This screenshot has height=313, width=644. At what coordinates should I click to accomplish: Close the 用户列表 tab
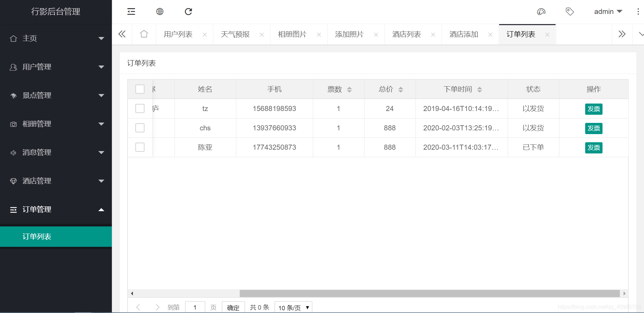coord(205,35)
